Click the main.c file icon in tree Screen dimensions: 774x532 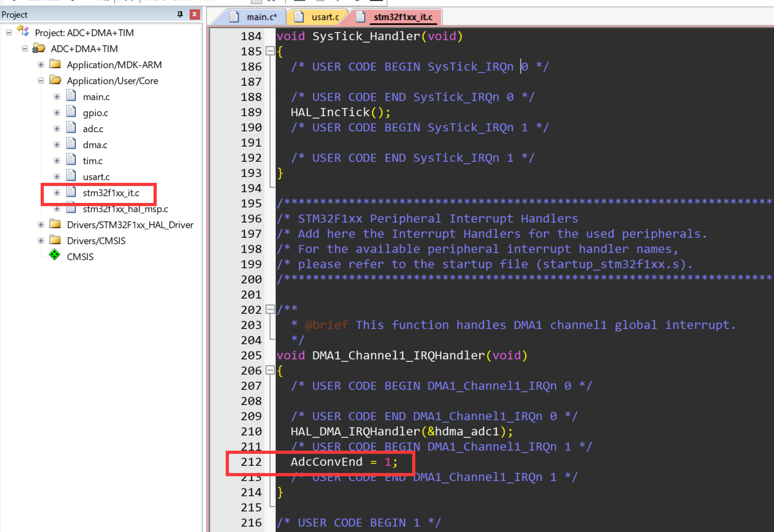point(71,96)
